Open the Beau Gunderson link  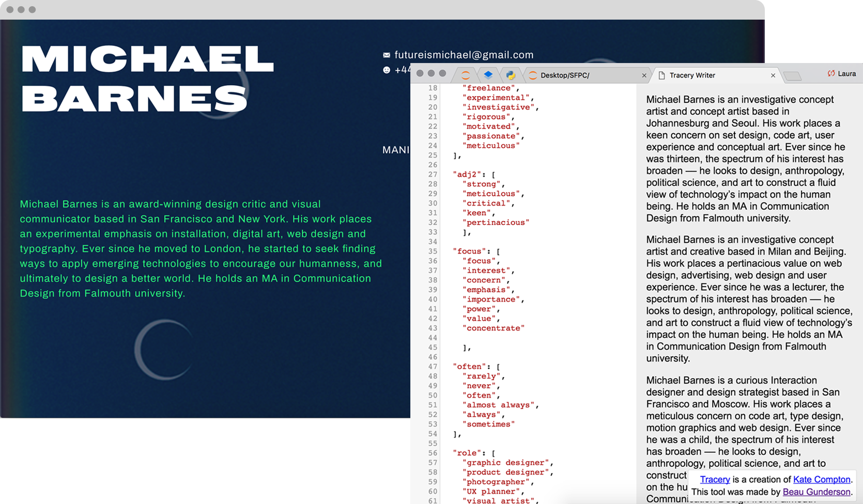(x=816, y=492)
